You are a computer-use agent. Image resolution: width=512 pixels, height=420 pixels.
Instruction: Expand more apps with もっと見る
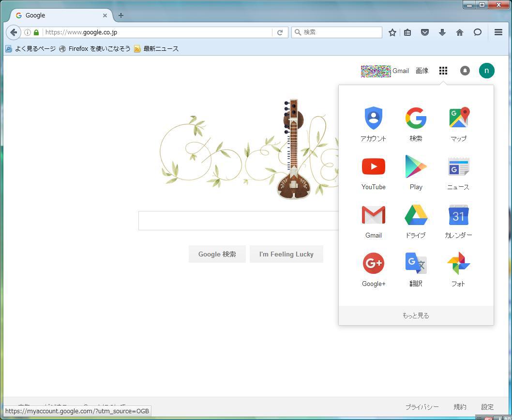click(x=416, y=315)
